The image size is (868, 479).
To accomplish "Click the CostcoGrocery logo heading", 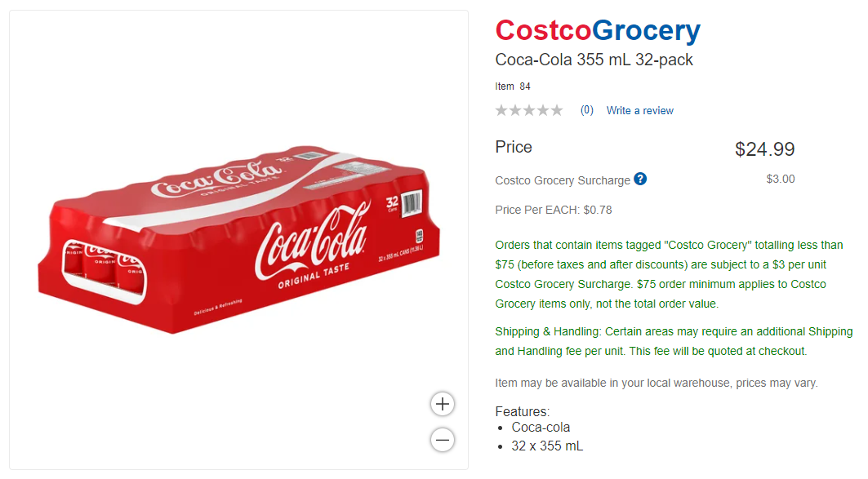I will (x=598, y=31).
